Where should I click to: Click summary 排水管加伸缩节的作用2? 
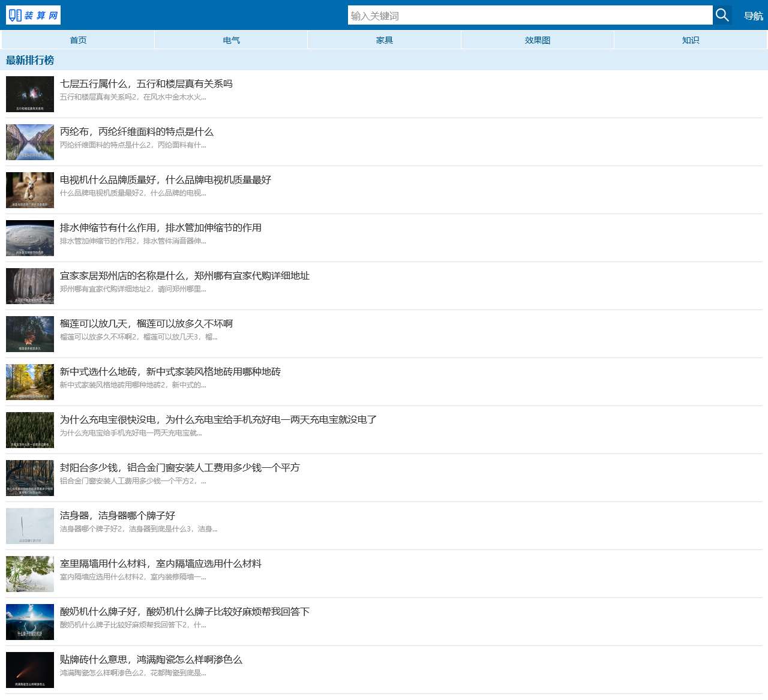click(133, 241)
